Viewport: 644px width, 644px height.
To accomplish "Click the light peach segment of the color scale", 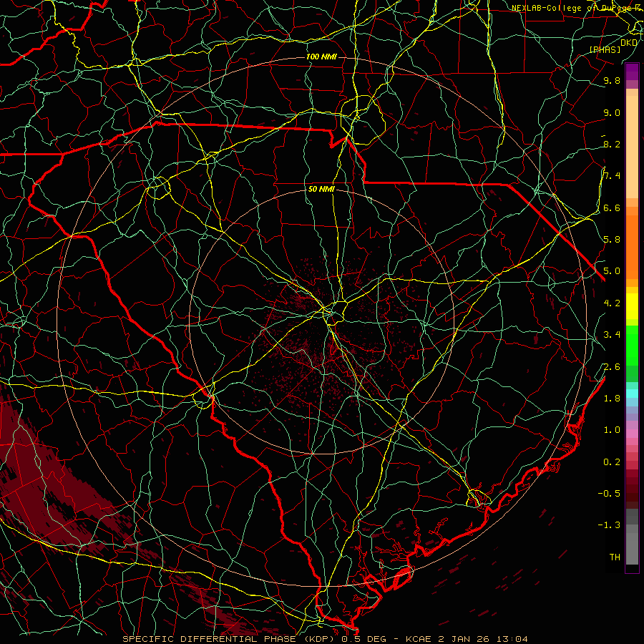I will click(632, 147).
